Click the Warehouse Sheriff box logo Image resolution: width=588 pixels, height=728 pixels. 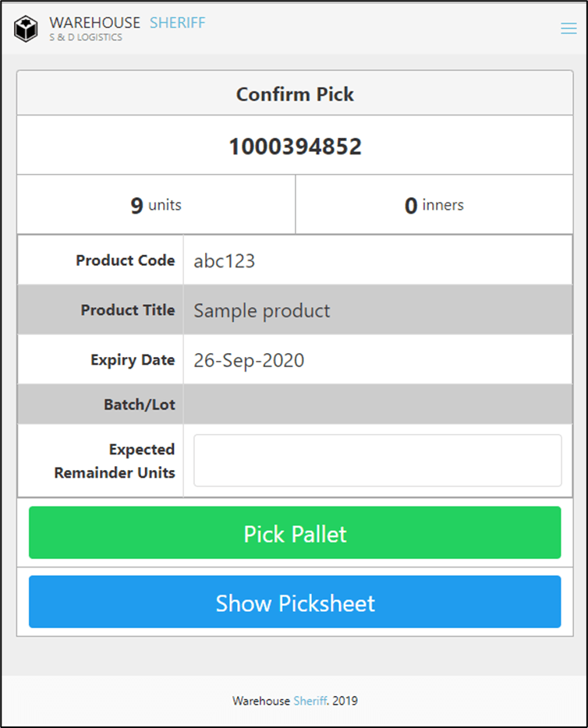26,29
